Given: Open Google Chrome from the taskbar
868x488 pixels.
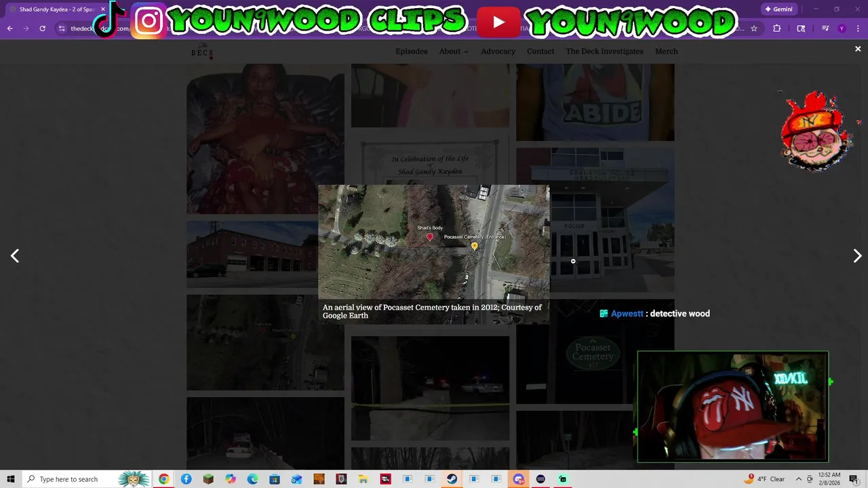Looking at the screenshot, I should [x=164, y=479].
